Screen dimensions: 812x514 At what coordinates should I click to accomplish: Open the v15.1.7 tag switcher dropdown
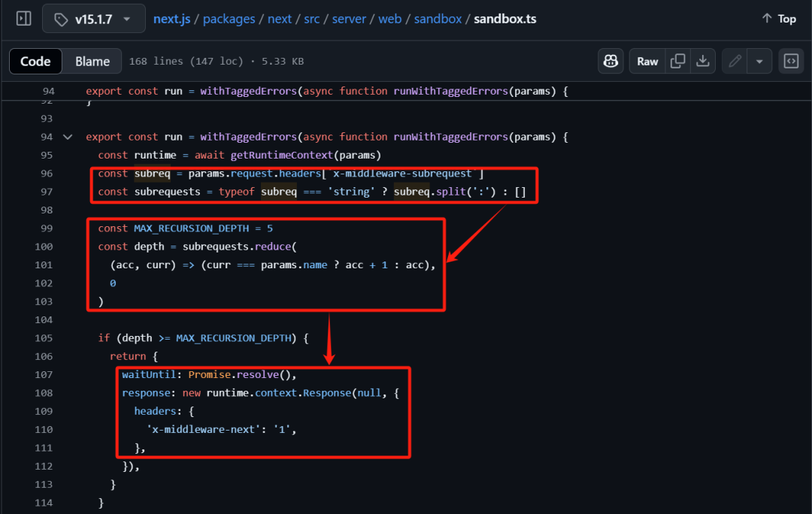click(x=92, y=19)
